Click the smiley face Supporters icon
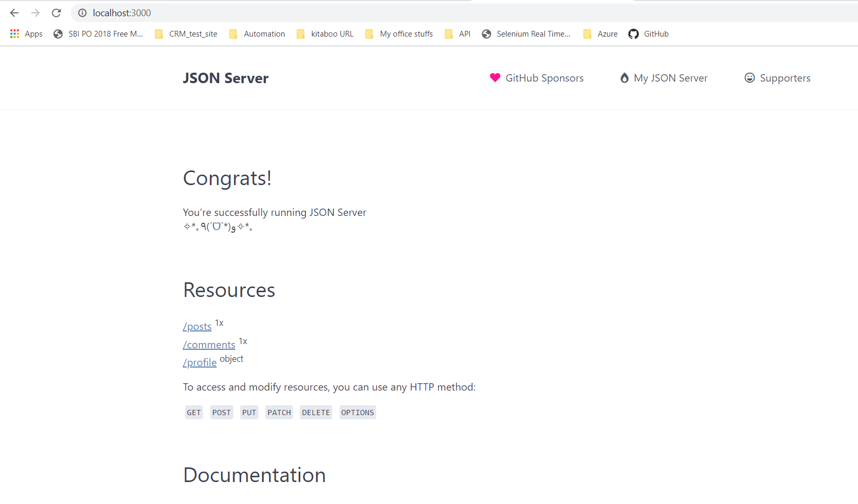The image size is (858, 504). [750, 77]
